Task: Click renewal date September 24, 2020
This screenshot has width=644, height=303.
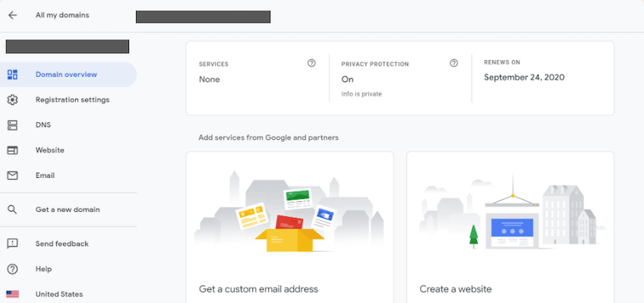Action: click(524, 77)
